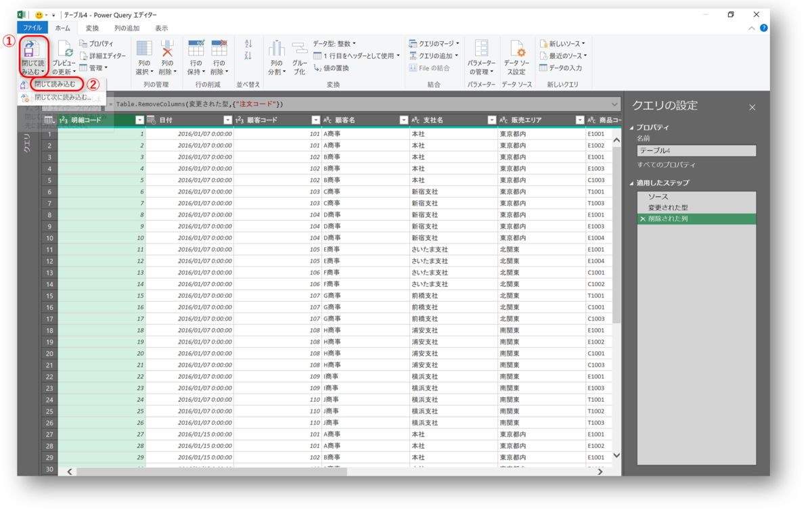812x525 pixels.
Task: Select the 変更された型 applied step
Action: pyautogui.click(x=696, y=208)
